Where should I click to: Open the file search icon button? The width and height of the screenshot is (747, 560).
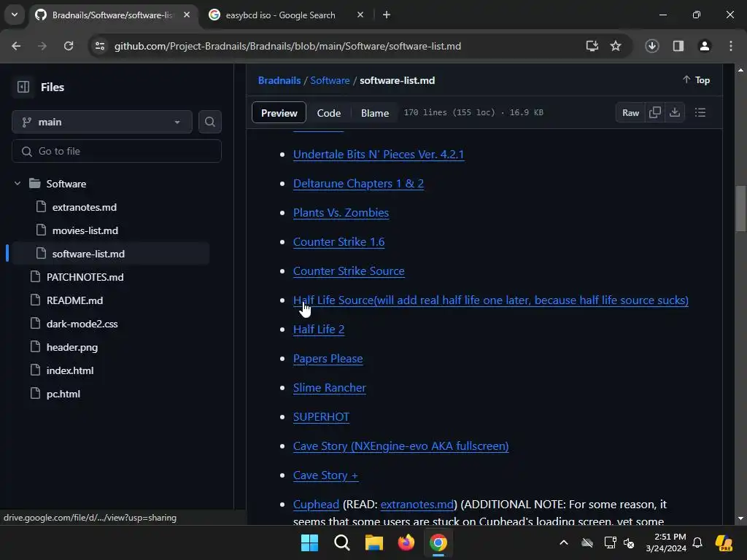pos(209,122)
